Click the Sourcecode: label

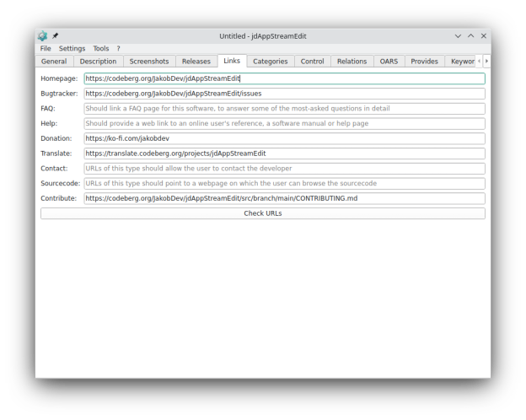(61, 183)
